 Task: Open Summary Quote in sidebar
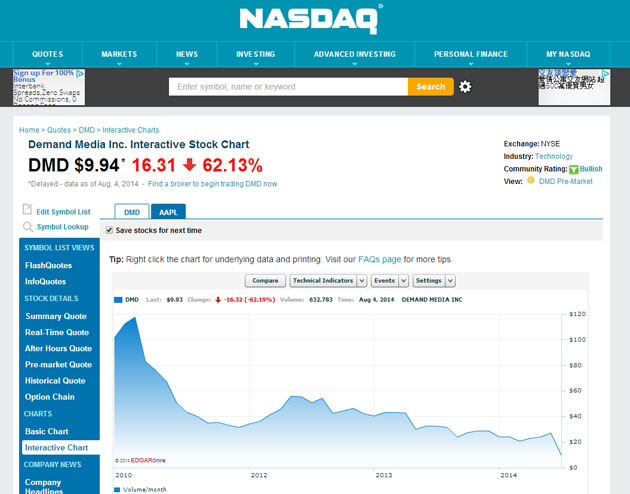pos(56,316)
